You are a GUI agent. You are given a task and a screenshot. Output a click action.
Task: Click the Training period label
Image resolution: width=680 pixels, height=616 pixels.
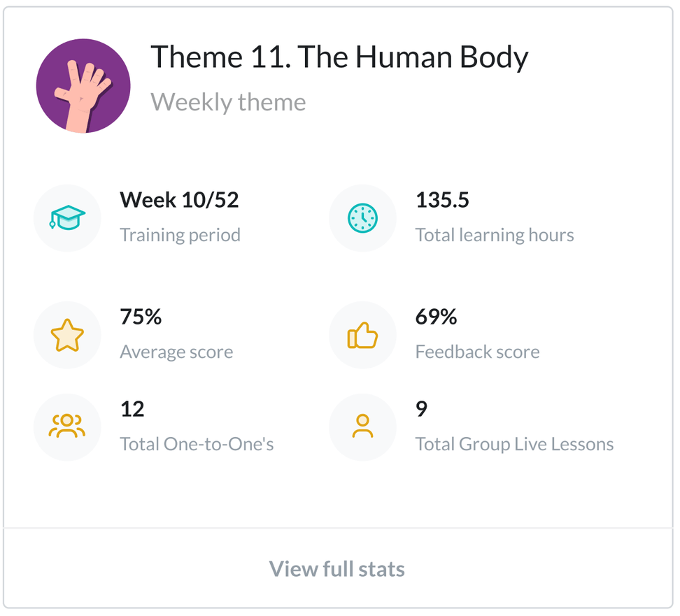180,235
